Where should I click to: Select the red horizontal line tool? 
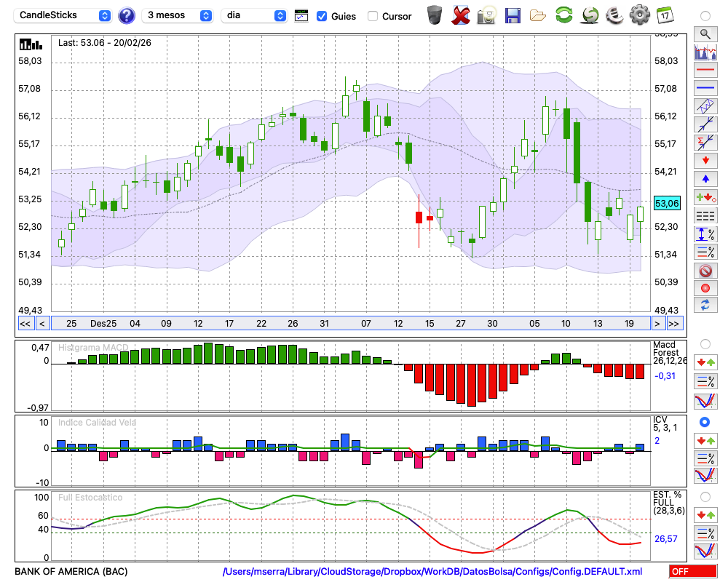click(x=705, y=70)
